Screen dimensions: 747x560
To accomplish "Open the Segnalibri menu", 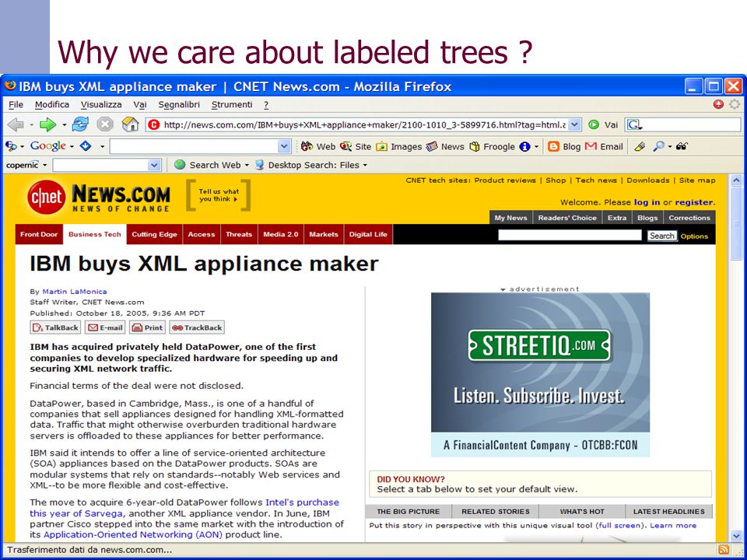I will coord(179,104).
